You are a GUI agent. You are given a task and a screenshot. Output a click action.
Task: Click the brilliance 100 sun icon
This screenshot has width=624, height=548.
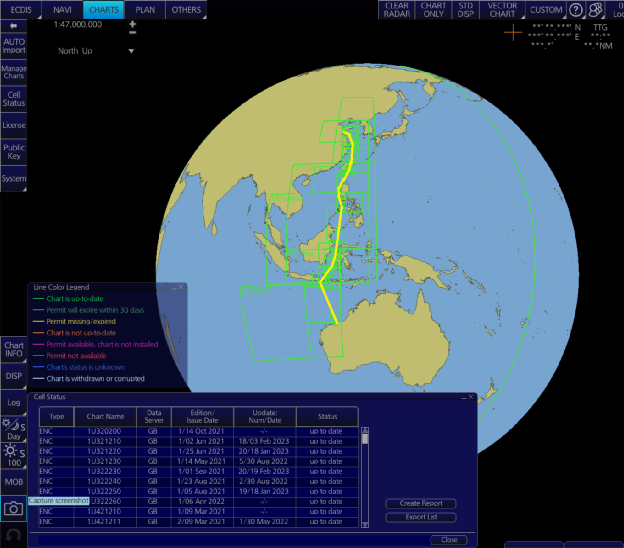point(13,456)
